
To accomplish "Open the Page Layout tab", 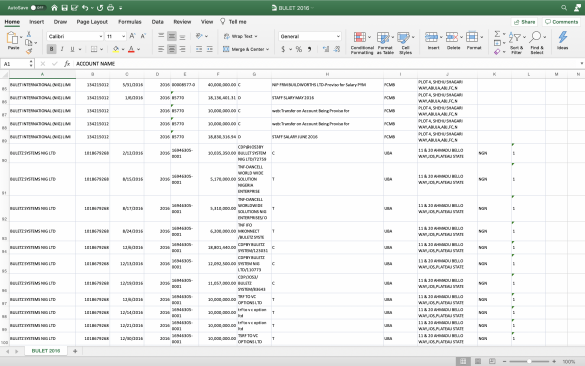I will [92, 22].
